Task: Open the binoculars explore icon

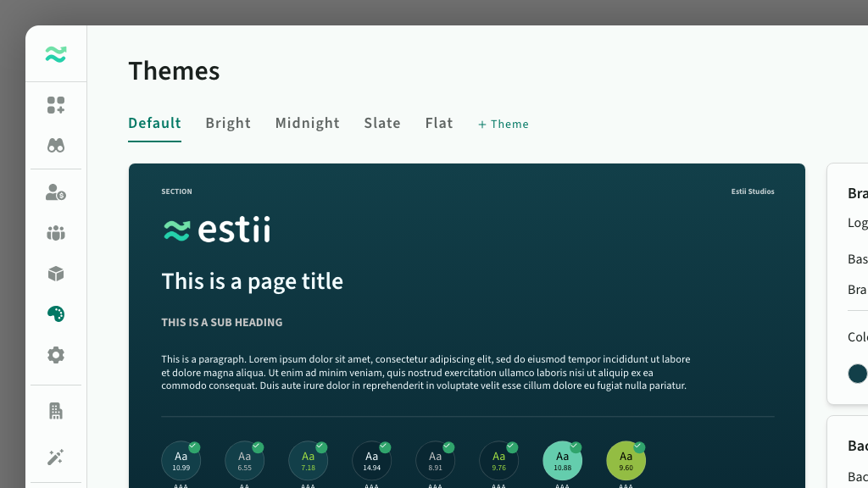Action: (x=56, y=146)
